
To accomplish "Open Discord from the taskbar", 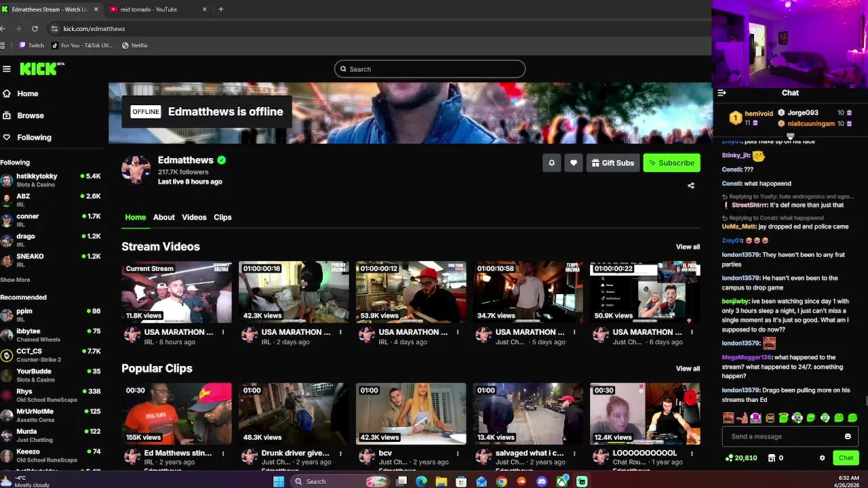I will click(x=541, y=481).
